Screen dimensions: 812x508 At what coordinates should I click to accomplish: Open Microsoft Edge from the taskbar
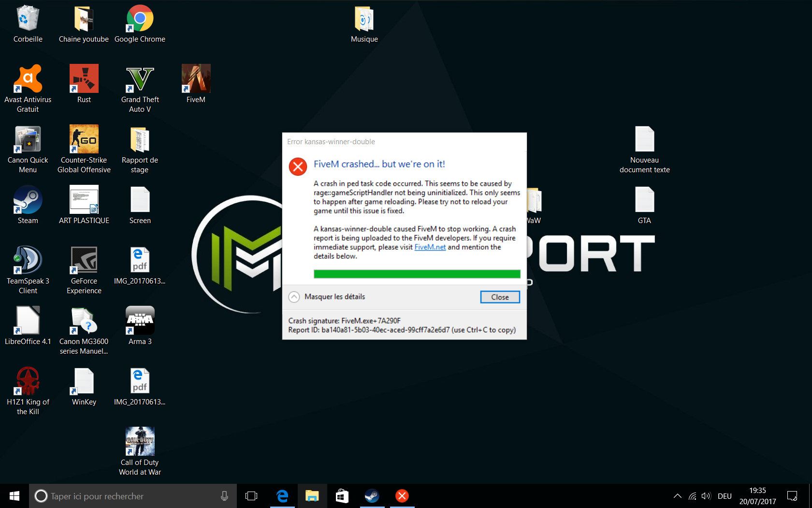tap(282, 496)
